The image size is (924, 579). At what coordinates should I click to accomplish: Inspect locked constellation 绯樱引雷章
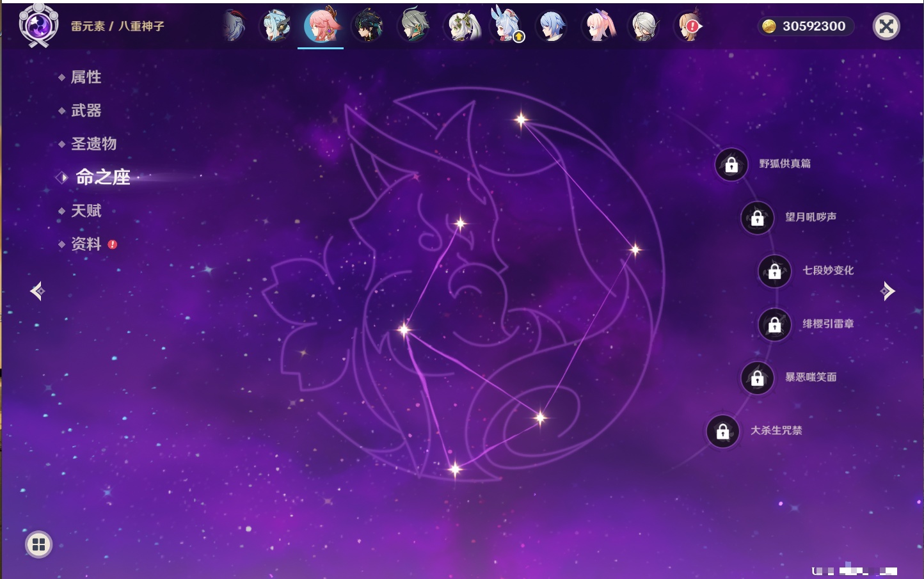click(774, 325)
